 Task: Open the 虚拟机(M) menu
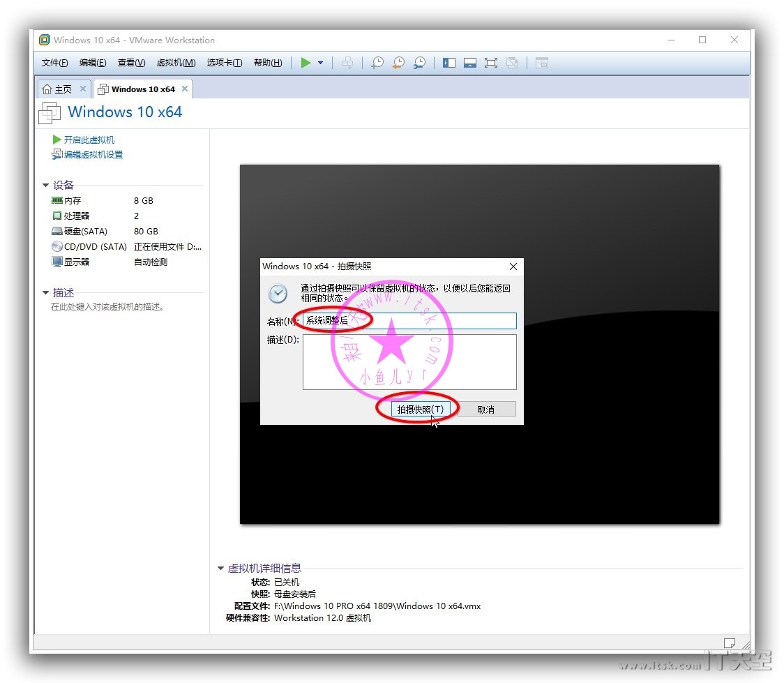click(176, 63)
